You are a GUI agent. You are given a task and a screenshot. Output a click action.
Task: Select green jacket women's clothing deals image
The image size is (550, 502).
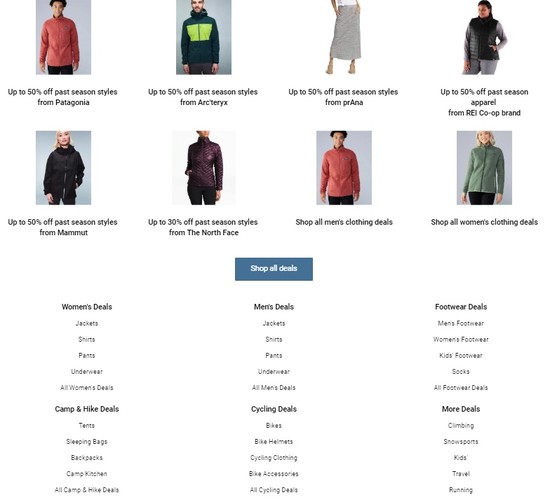click(484, 168)
